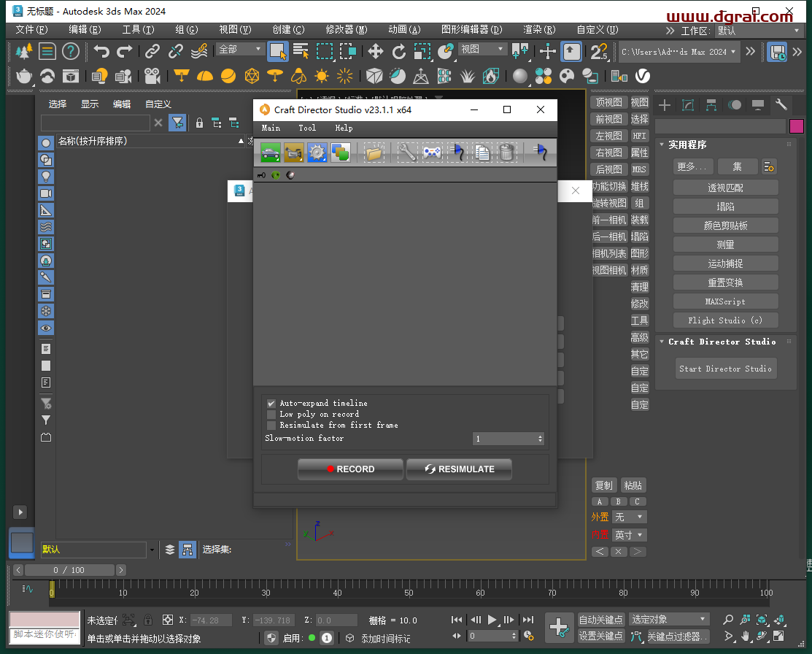The image size is (812, 654).
Task: Click the 设置关键点 button
Action: pos(600,636)
